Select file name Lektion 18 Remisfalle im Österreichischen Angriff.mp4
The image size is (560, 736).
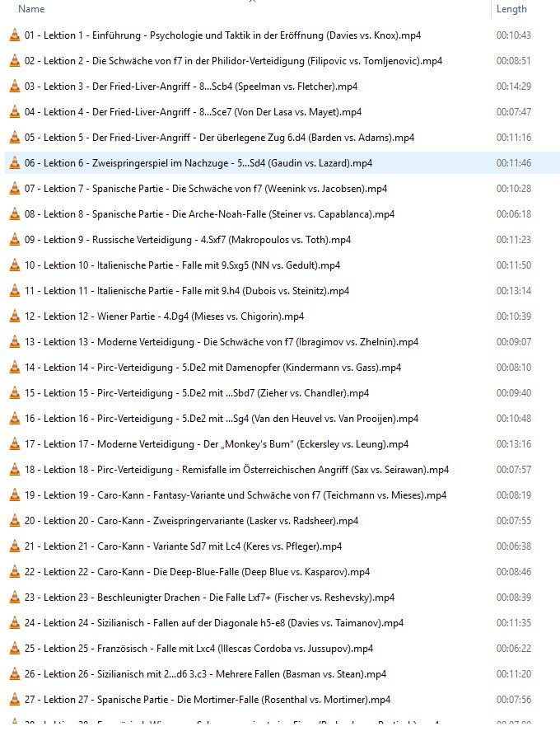237,470
